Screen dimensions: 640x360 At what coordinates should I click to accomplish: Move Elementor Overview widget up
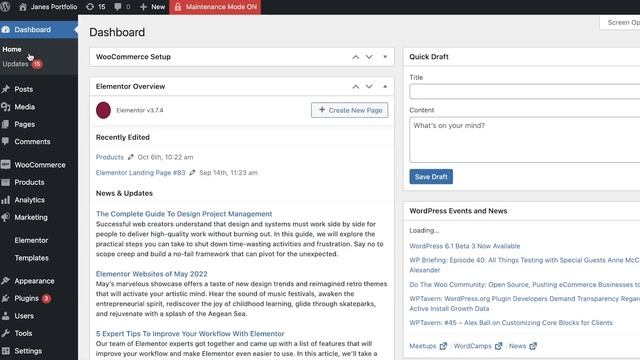(356, 87)
